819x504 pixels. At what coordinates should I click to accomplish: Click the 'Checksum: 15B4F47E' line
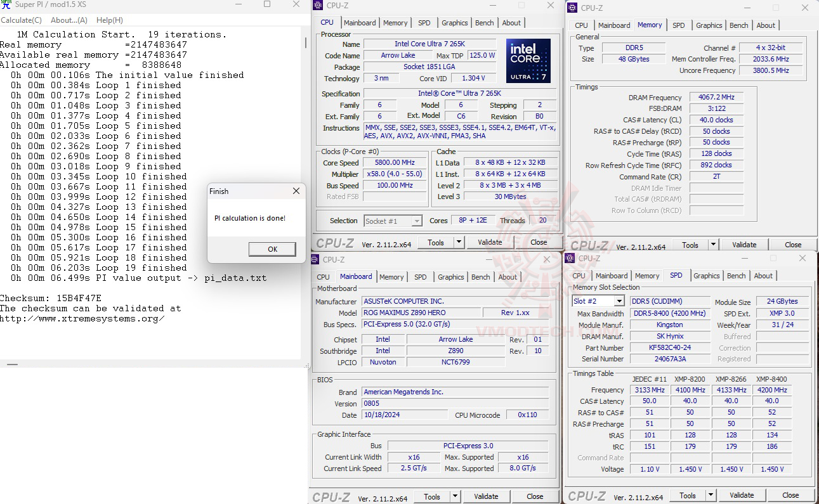pos(51,298)
